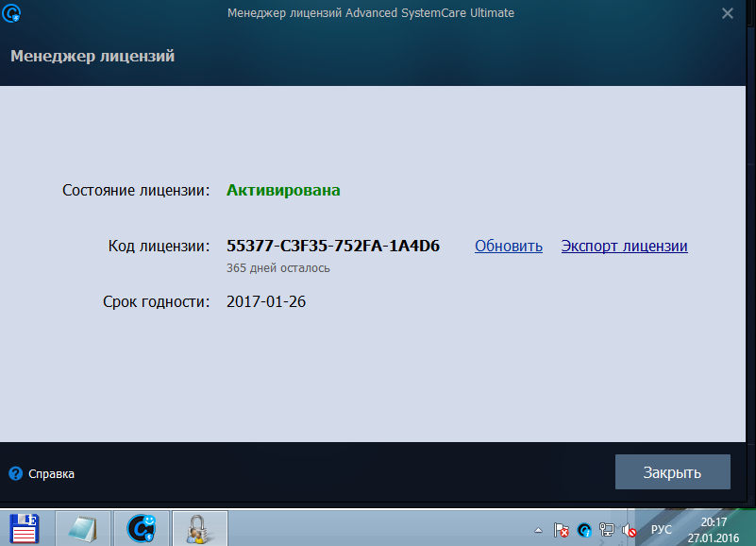Open Action Center flag icon in tray
Image resolution: width=756 pixels, height=546 pixels.
[x=560, y=531]
